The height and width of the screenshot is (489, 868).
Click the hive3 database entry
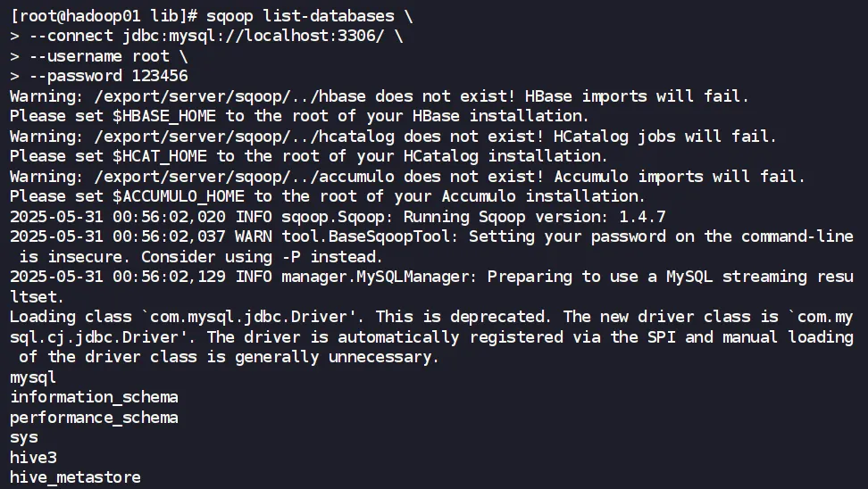coord(33,458)
